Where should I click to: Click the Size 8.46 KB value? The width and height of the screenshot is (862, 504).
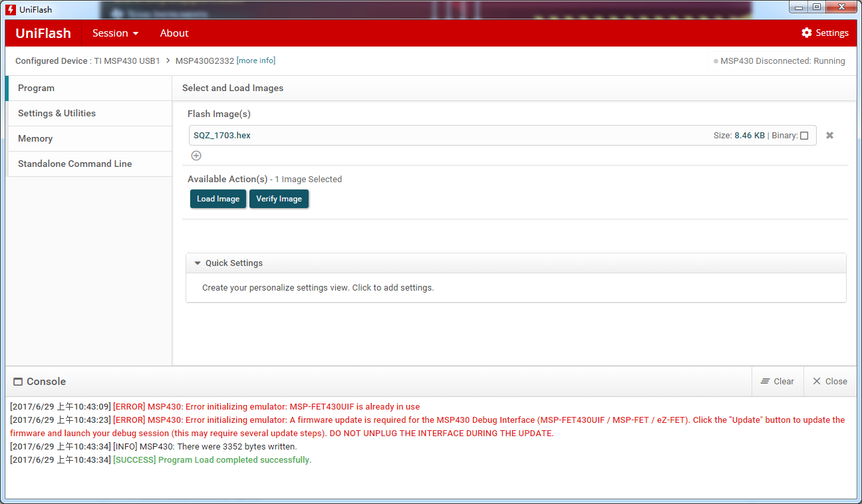coord(750,136)
